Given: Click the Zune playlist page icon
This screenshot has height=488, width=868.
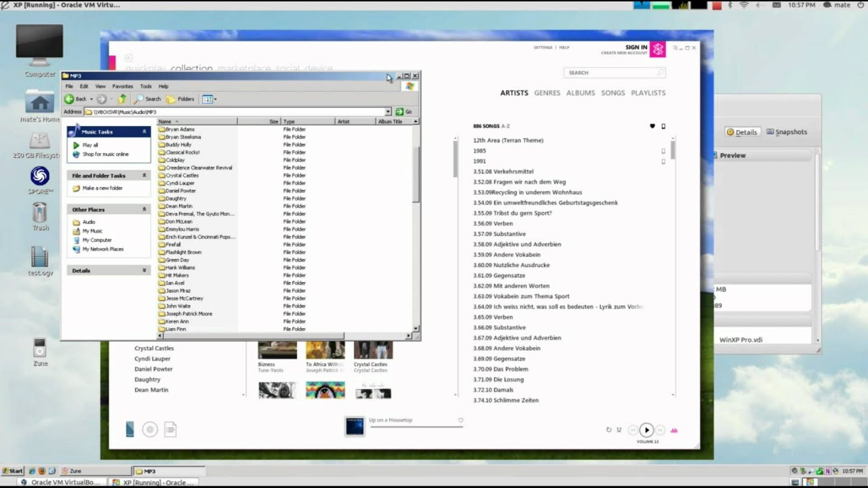Looking at the screenshot, I should [x=170, y=429].
